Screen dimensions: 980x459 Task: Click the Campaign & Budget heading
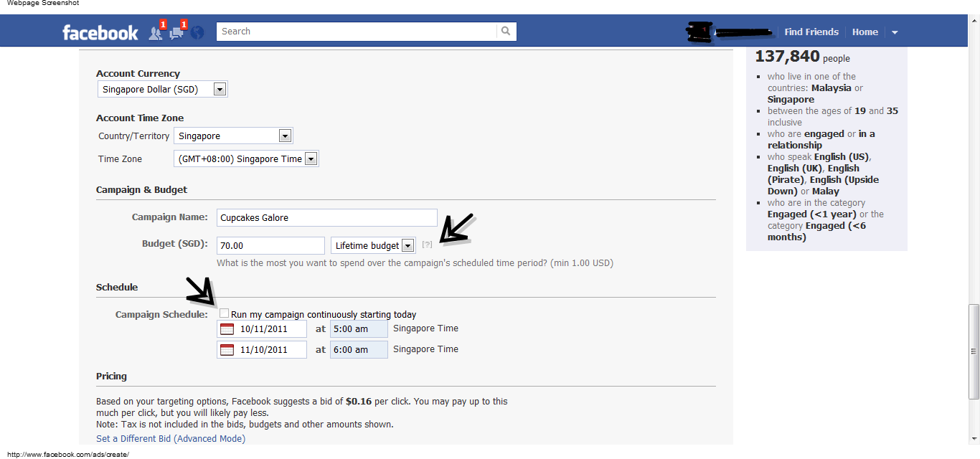coord(141,190)
